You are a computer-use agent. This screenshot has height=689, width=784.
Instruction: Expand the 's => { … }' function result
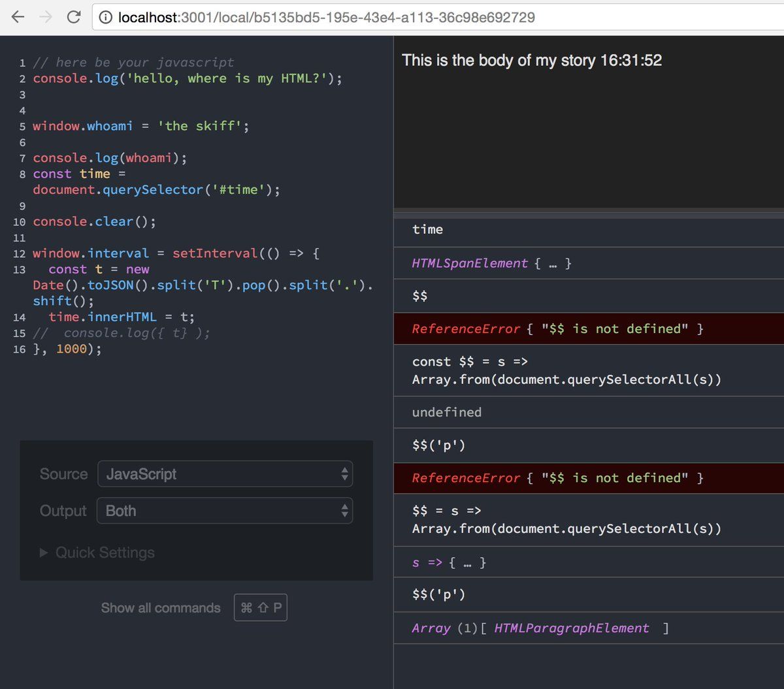point(449,562)
